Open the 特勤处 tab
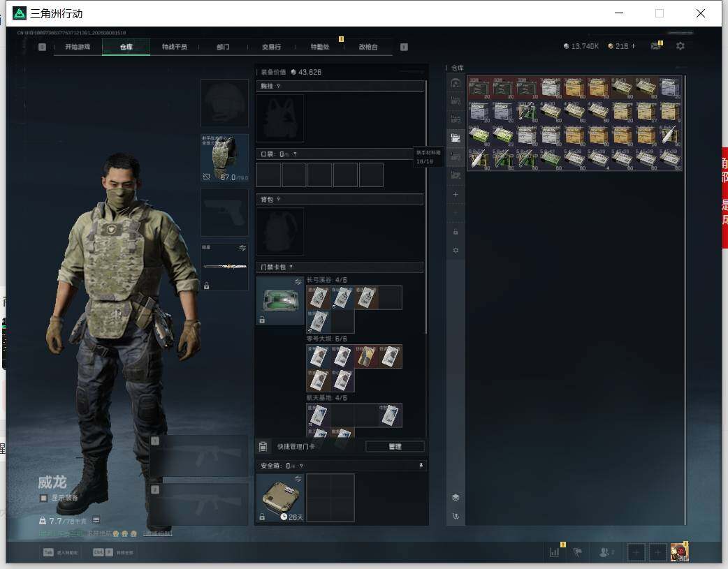 coord(320,47)
